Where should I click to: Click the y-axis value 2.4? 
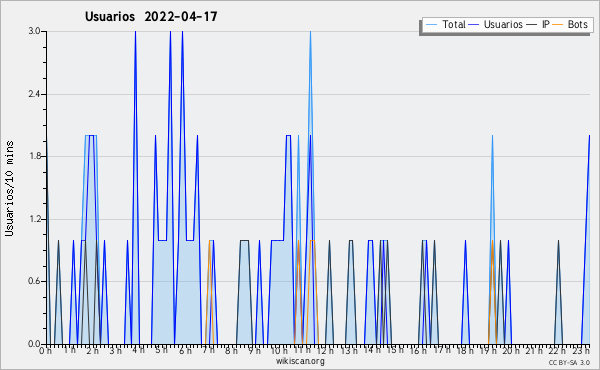click(35, 94)
